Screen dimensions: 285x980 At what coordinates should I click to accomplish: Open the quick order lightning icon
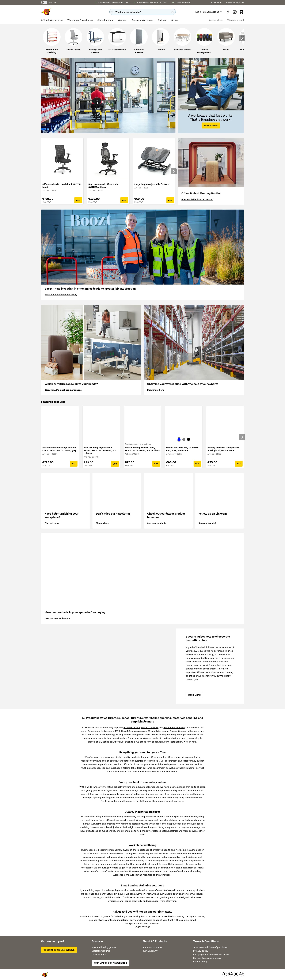pyautogui.click(x=228, y=12)
